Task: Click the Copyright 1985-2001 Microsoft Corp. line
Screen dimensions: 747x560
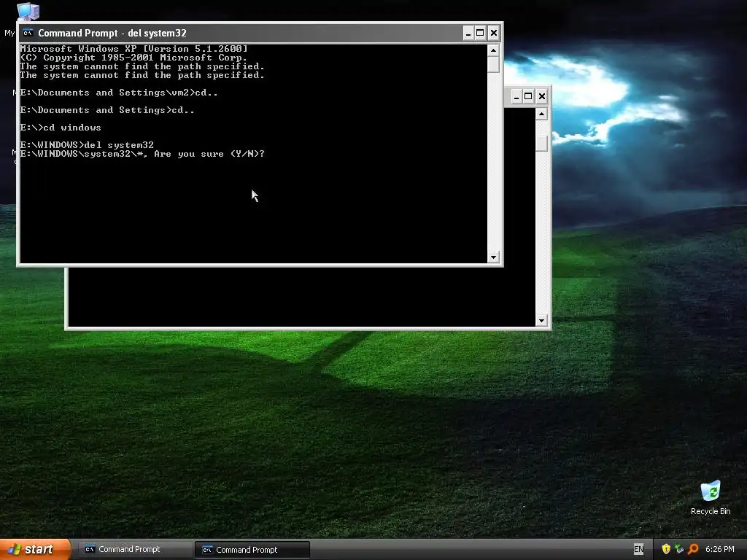Action: [133, 58]
